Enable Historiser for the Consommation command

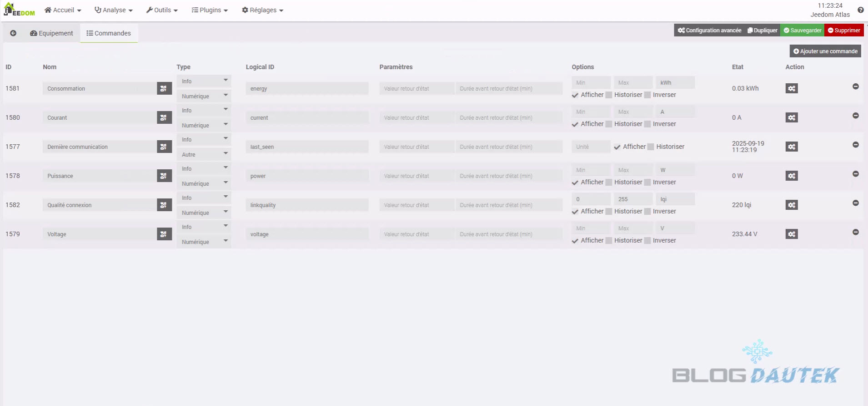click(x=609, y=95)
